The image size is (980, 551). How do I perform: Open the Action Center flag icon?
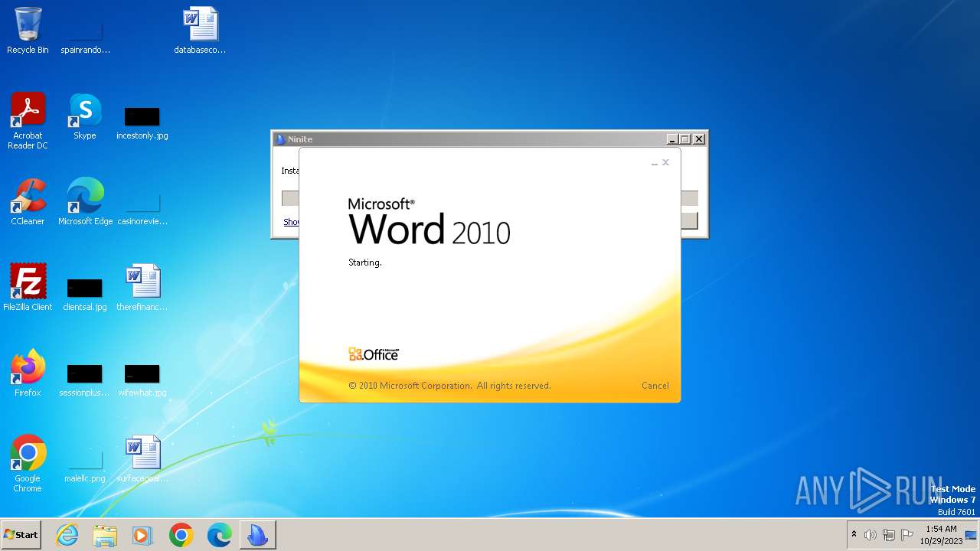907,535
